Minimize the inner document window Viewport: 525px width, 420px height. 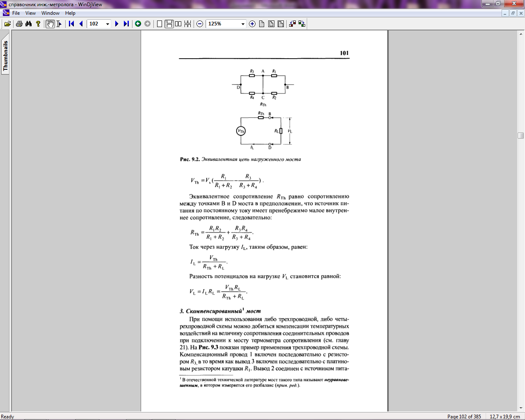pyautogui.click(x=505, y=13)
